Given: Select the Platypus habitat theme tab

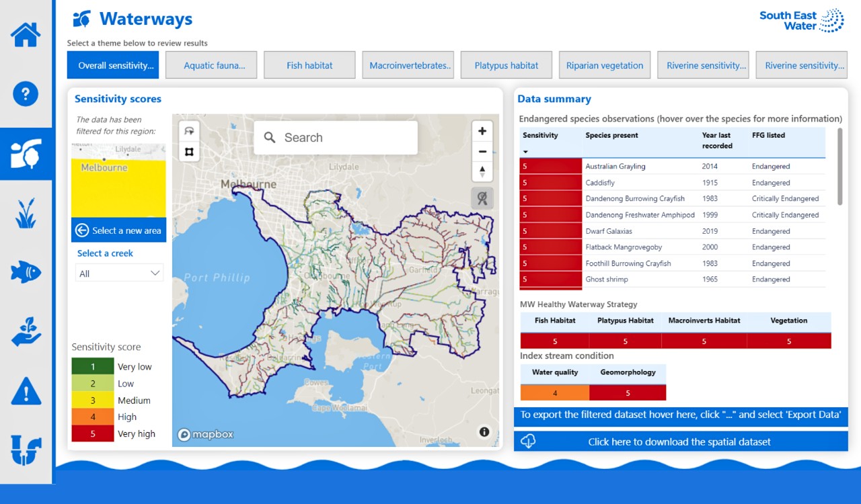Looking at the screenshot, I should pyautogui.click(x=506, y=65).
